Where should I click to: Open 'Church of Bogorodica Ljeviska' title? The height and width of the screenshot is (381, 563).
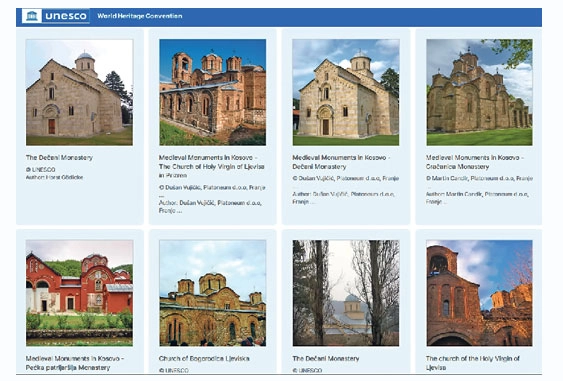point(204,358)
